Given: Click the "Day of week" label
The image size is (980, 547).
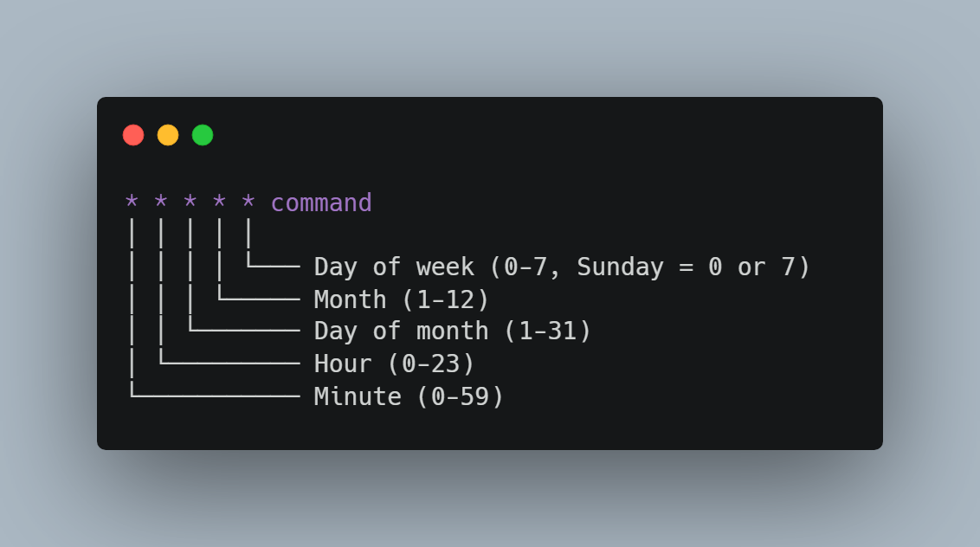Looking at the screenshot, I should (x=394, y=267).
